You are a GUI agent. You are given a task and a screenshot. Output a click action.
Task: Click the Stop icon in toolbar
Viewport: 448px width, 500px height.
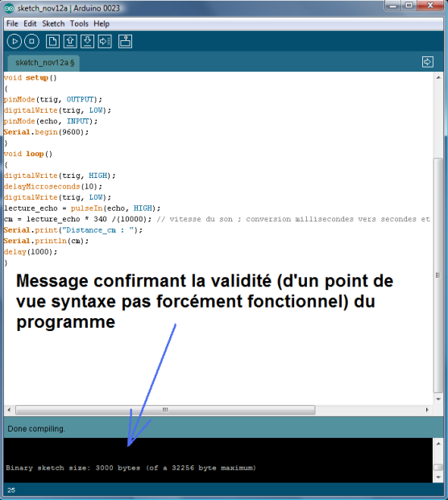click(x=31, y=41)
